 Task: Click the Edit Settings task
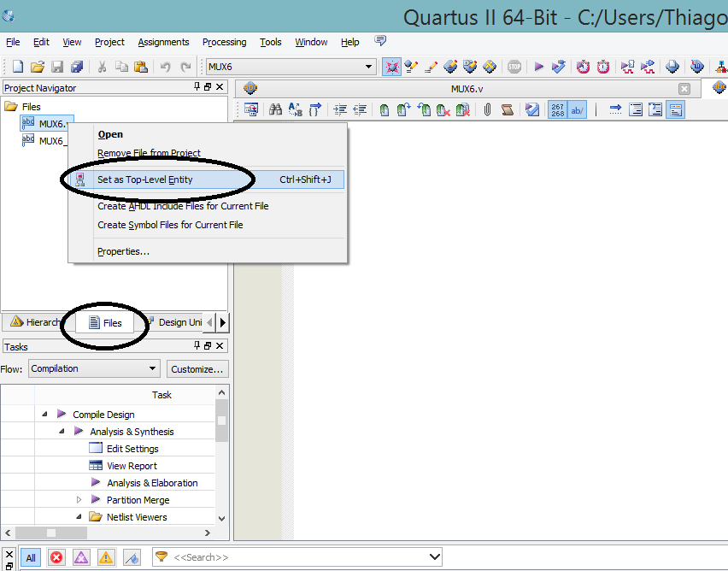pos(132,449)
